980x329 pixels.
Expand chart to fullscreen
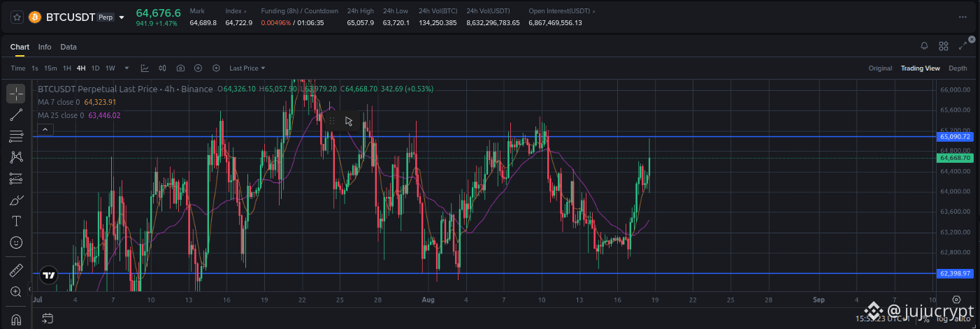point(963,46)
